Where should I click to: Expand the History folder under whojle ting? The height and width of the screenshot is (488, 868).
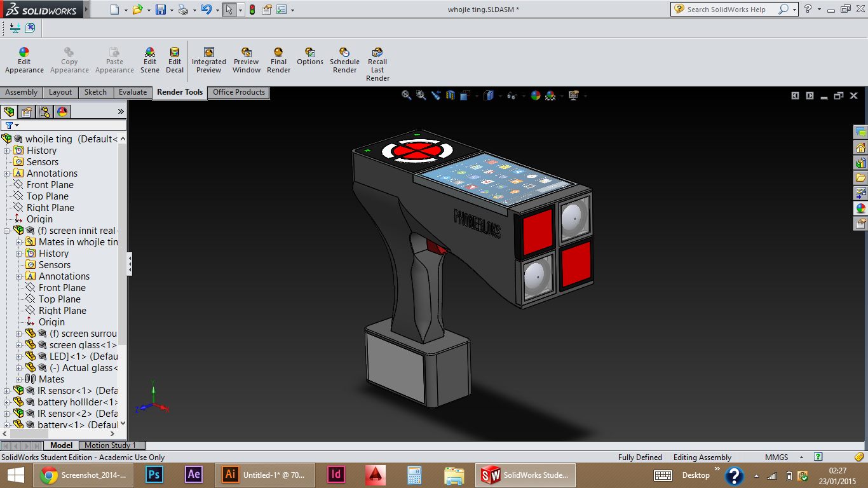tap(7, 151)
